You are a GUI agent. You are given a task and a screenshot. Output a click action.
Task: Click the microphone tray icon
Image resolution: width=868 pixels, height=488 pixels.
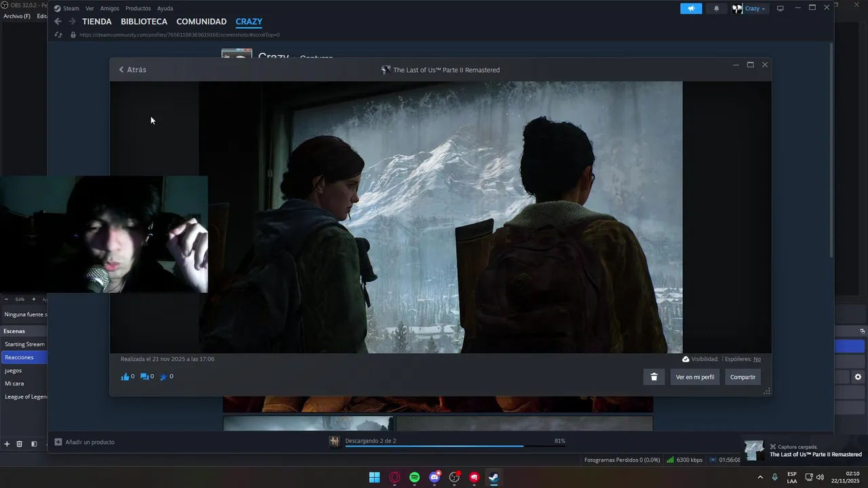(774, 477)
